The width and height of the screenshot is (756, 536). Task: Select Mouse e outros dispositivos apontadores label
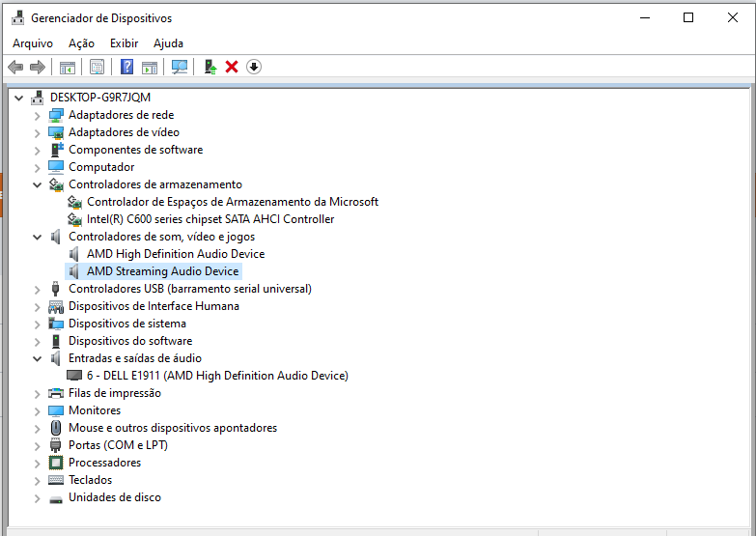point(173,428)
